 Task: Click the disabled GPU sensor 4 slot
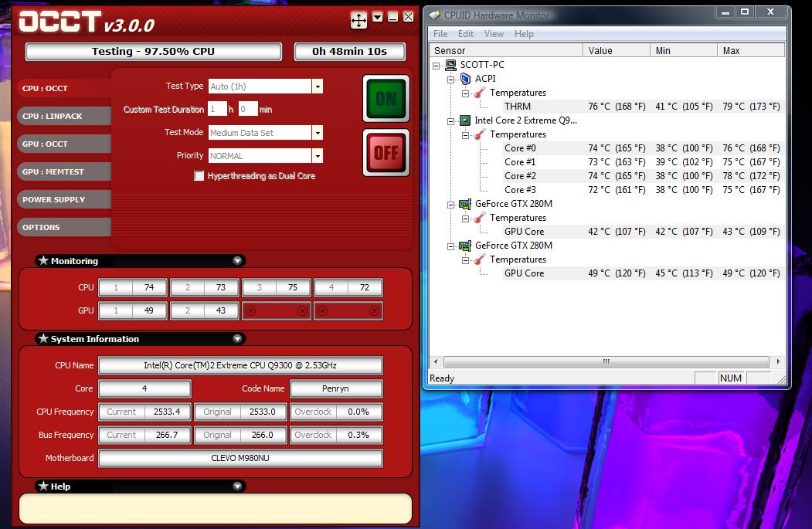pyautogui.click(x=348, y=310)
